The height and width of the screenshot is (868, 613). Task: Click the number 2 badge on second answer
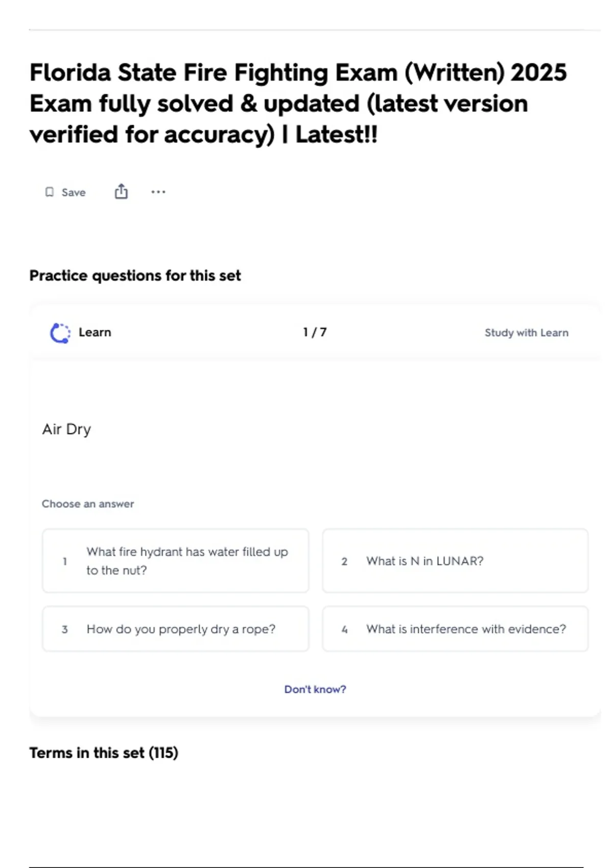click(x=344, y=561)
